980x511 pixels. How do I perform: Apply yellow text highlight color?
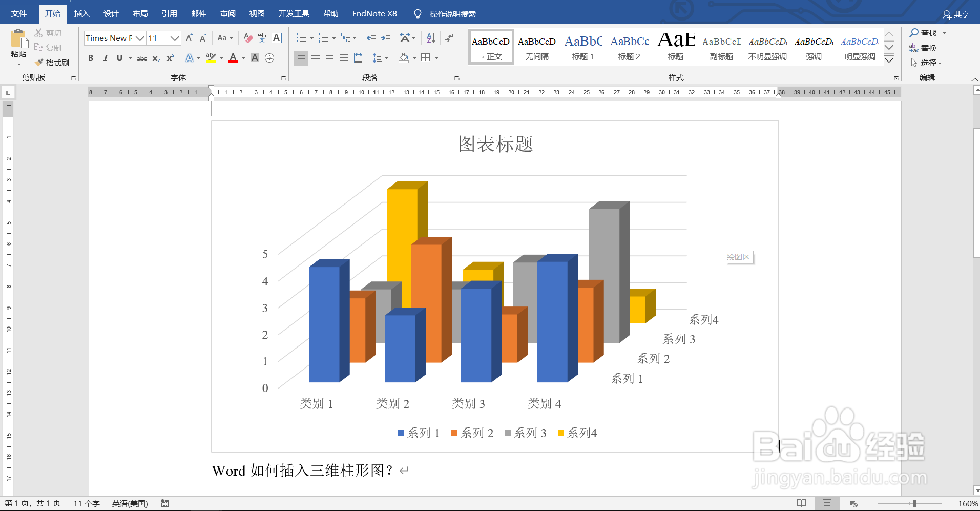[x=211, y=58]
